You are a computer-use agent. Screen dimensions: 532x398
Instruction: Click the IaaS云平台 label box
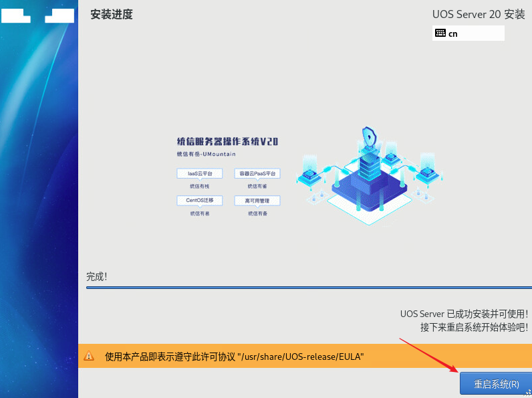point(199,173)
